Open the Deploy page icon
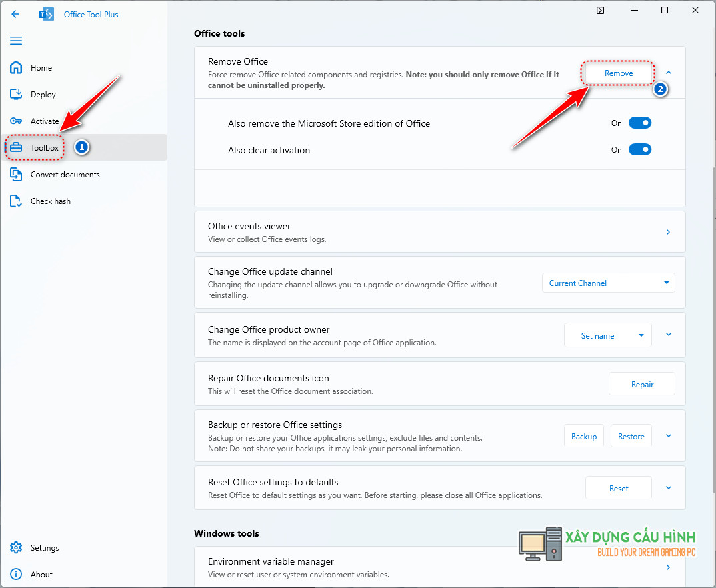 pos(16,95)
